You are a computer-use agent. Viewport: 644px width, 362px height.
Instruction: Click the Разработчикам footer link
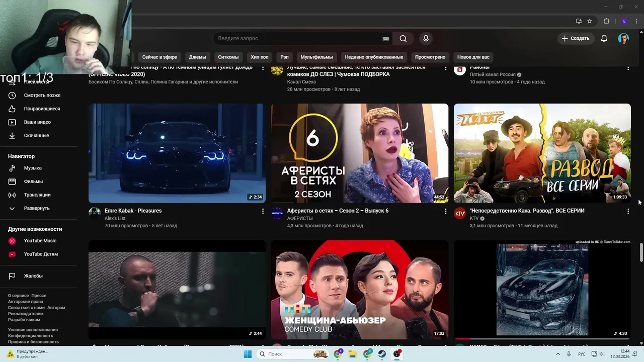coord(24,320)
